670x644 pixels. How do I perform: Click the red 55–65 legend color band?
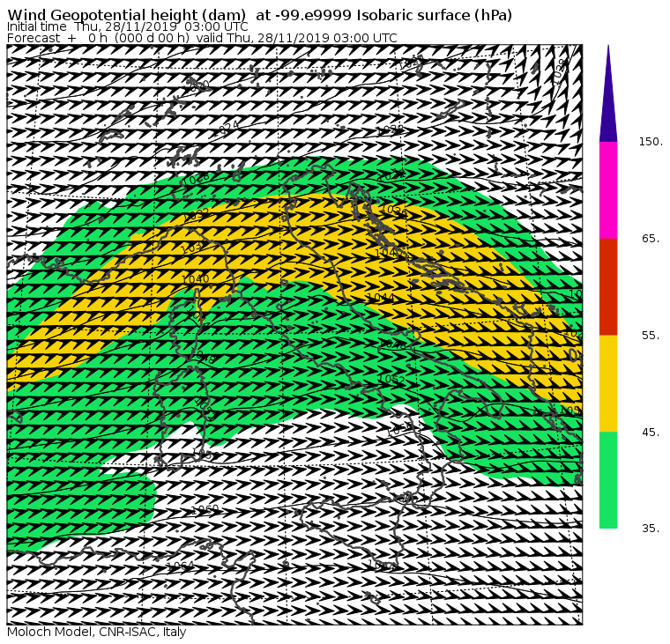[x=608, y=286]
